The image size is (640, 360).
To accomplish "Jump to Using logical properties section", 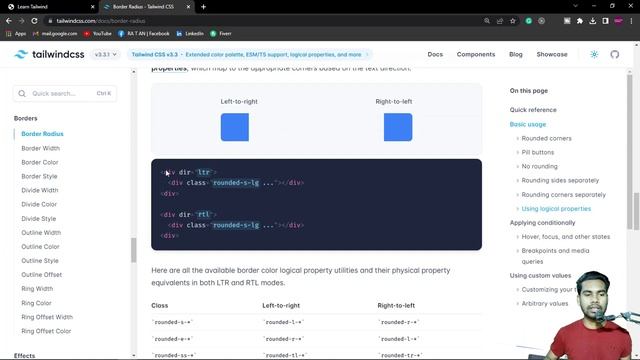I will [556, 209].
